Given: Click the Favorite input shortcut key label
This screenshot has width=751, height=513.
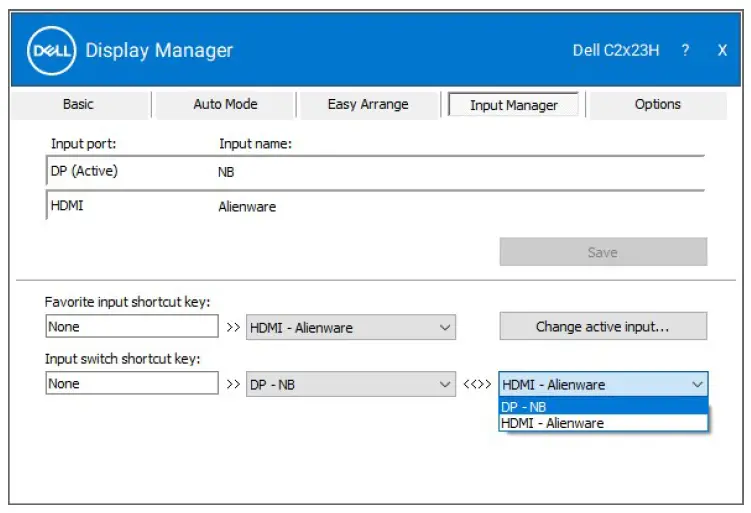Looking at the screenshot, I should (x=127, y=302).
